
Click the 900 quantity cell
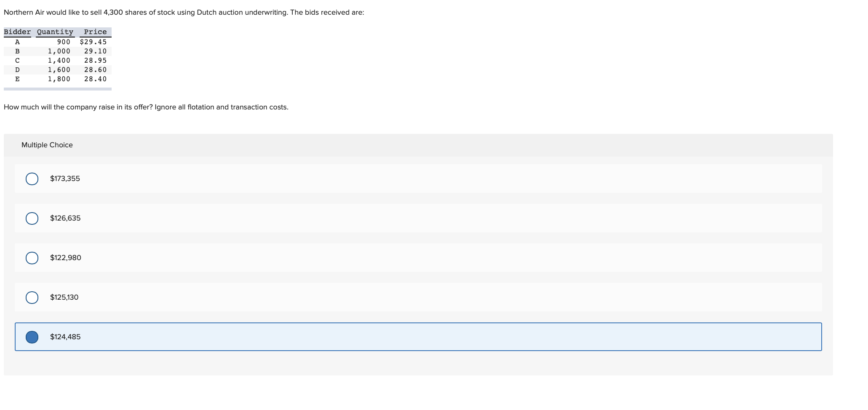64,42
